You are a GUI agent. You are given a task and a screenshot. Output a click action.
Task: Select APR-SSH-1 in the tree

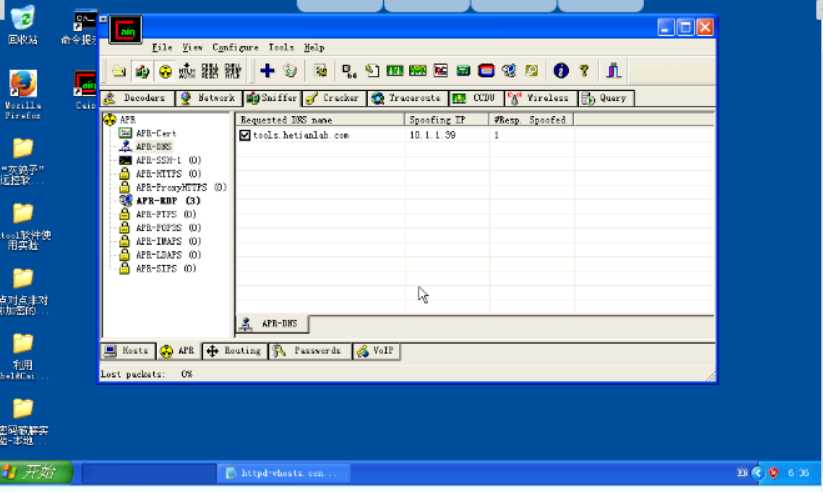coord(168,160)
